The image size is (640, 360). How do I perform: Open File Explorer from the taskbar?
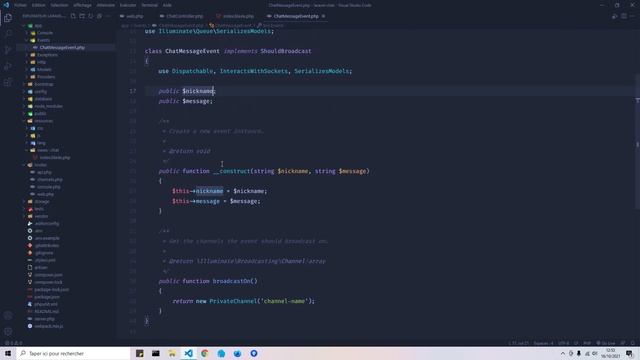172,353
